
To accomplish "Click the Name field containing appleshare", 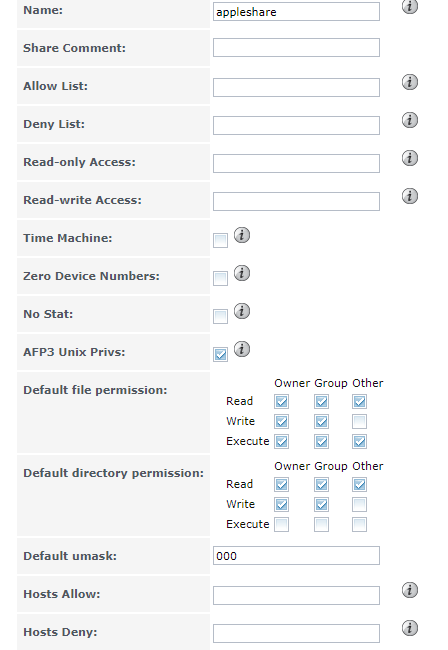I will 296,12.
